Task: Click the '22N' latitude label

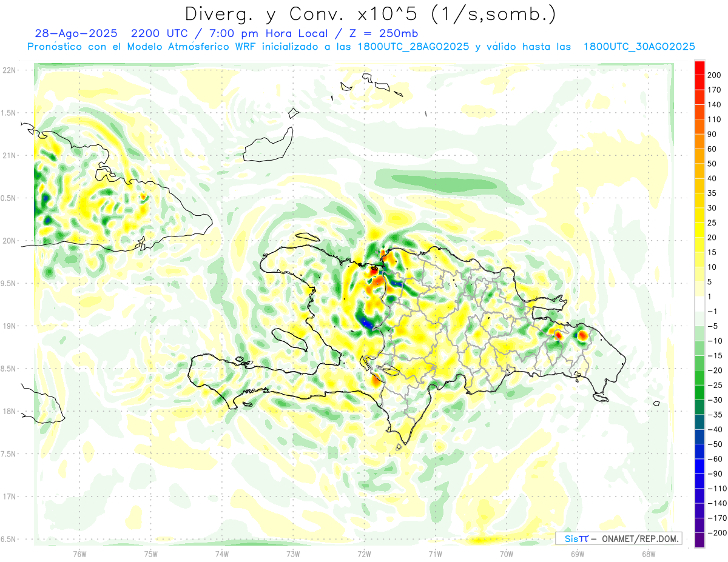Action: (9, 70)
